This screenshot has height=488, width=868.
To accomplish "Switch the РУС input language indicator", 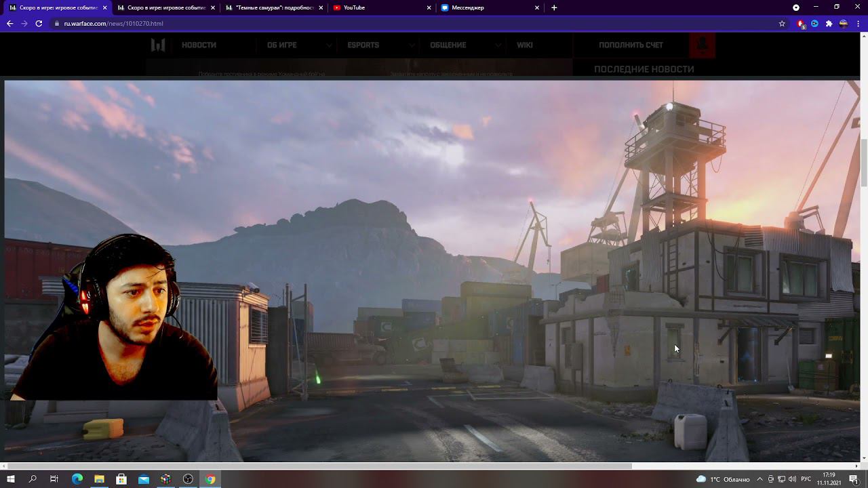I will (x=806, y=479).
